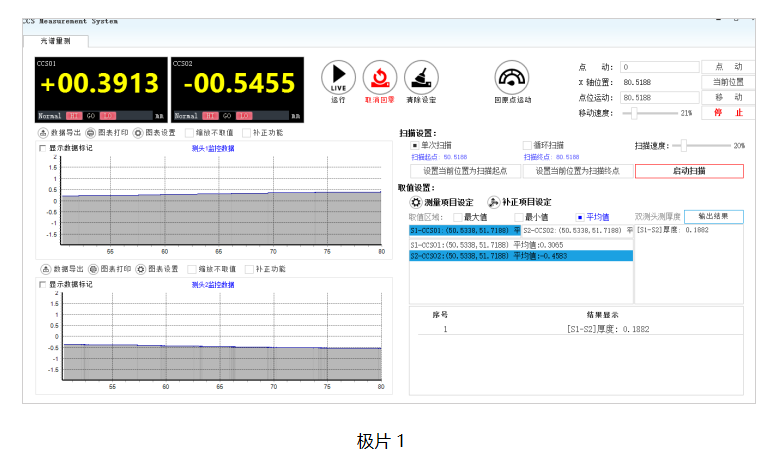Click the 点位运动 input field
The image size is (783, 462).
click(x=659, y=98)
